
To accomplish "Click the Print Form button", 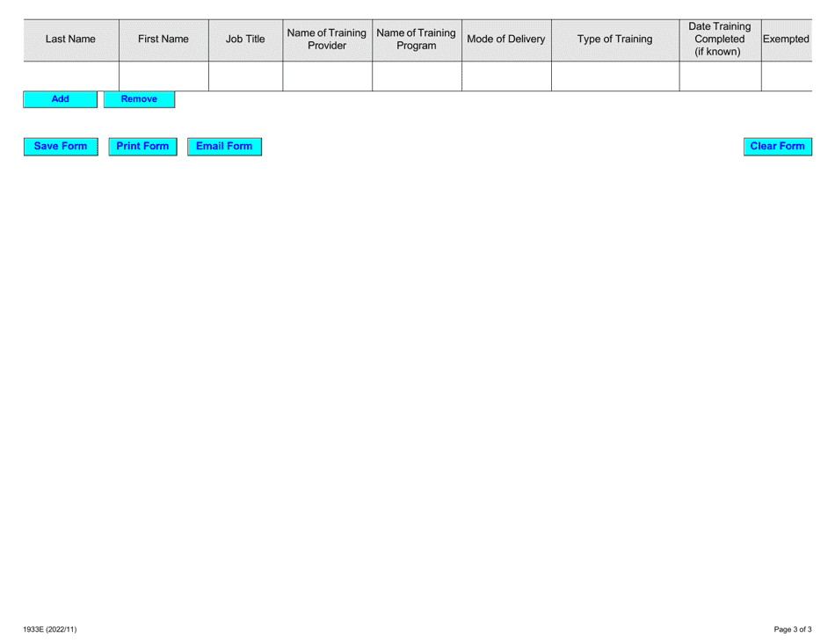I will click(x=142, y=146).
